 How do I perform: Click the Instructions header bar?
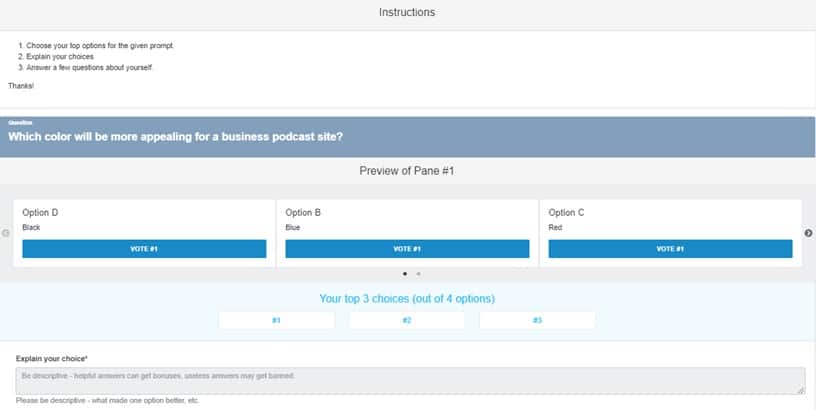click(x=407, y=13)
